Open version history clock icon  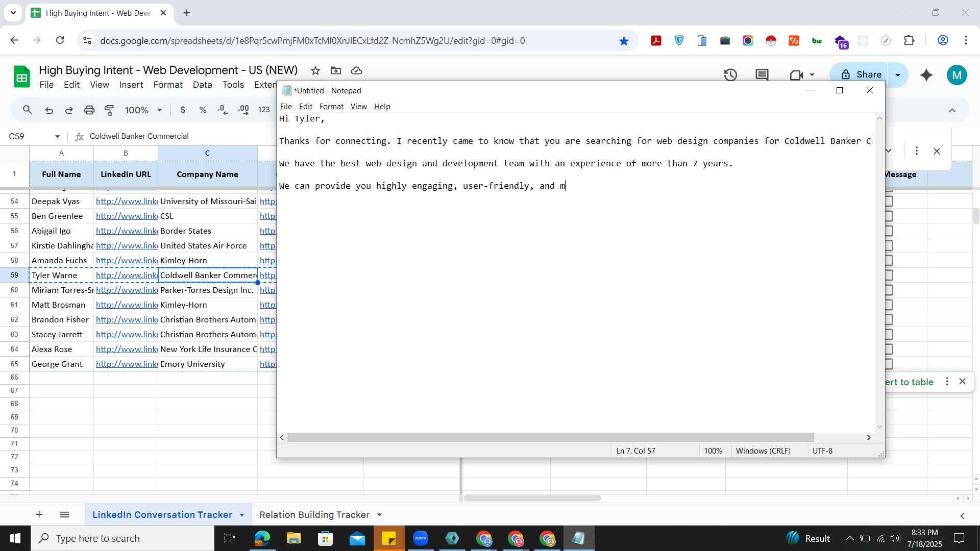tap(730, 75)
